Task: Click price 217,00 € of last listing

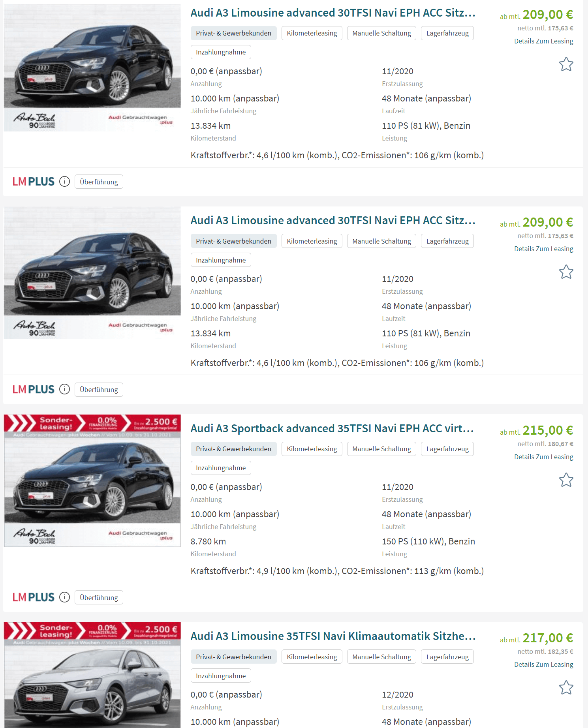Action: coord(548,638)
